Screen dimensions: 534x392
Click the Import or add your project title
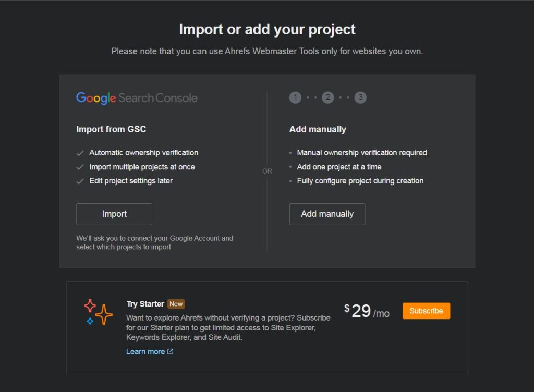pyautogui.click(x=267, y=29)
